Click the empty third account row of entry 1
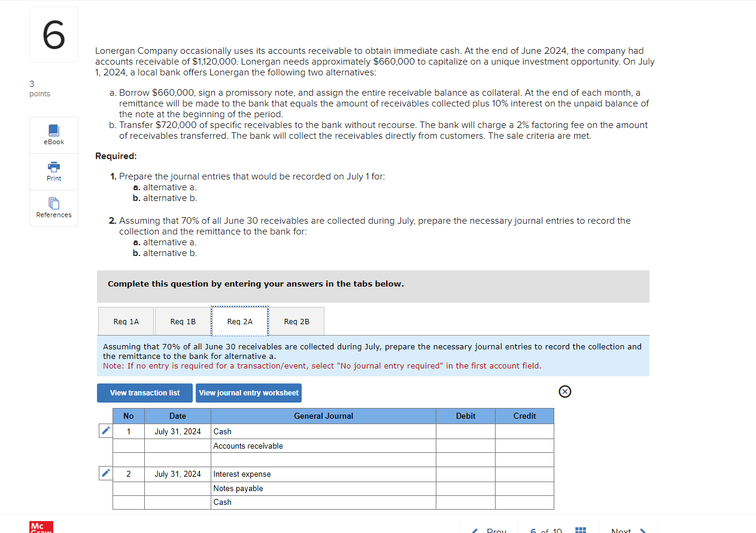The height and width of the screenshot is (533, 756). (x=323, y=459)
